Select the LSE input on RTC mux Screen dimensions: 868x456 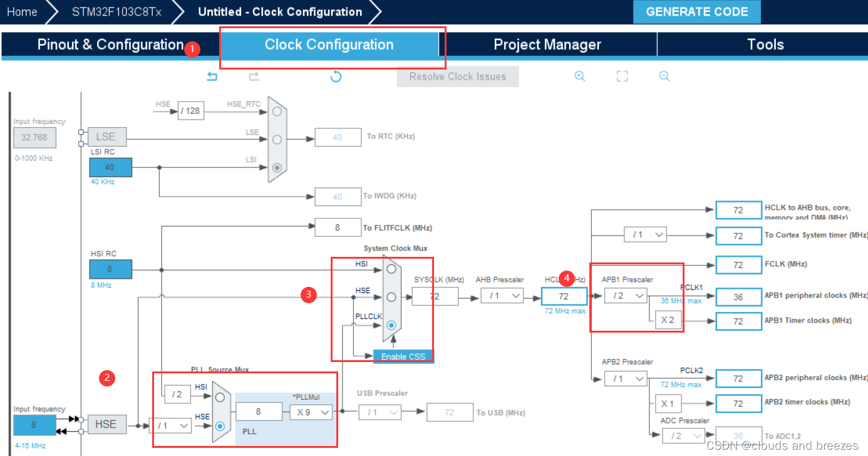[x=276, y=139]
